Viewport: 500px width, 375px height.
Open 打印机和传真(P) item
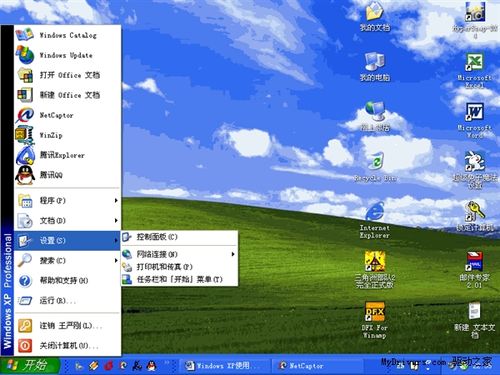click(x=179, y=267)
